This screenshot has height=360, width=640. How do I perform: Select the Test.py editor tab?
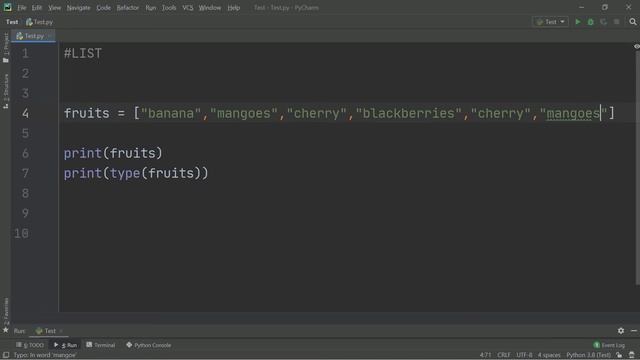coord(33,36)
